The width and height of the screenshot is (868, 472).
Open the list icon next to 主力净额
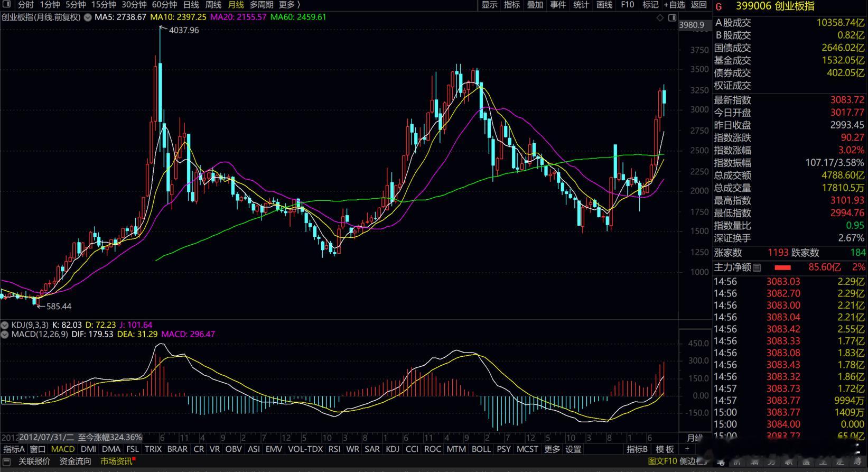(757, 268)
